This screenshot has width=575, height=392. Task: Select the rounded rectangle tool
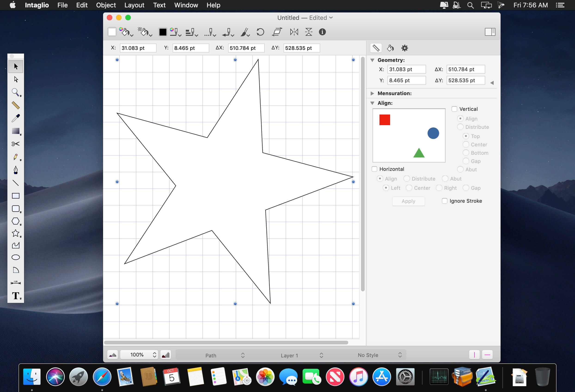pos(16,209)
